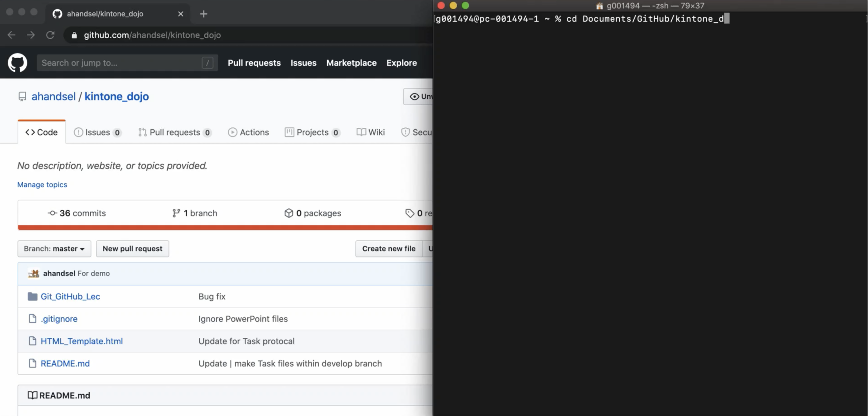Click the browser address bar URL
Viewport: 868px width, 416px height.
click(x=152, y=35)
